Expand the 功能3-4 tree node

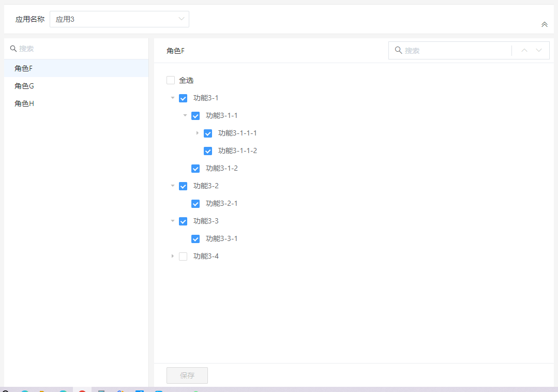point(173,256)
